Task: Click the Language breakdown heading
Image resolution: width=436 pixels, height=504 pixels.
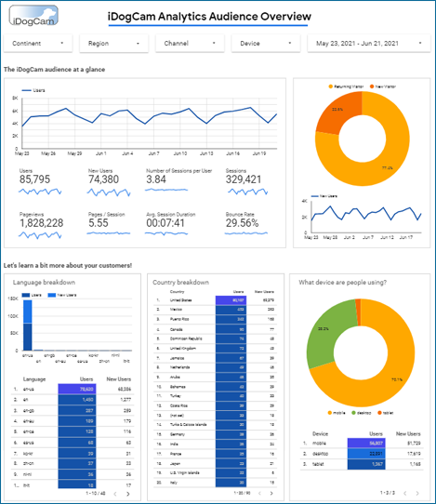Action: click(44, 283)
